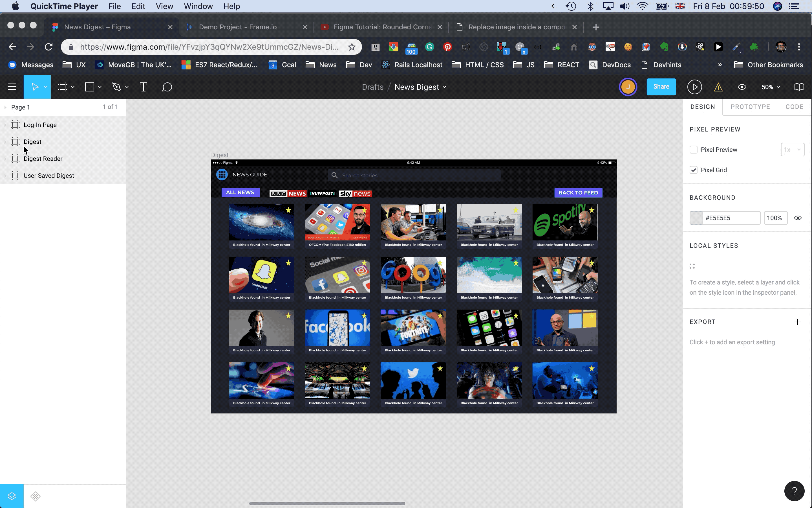Open the team library book icon

click(x=799, y=87)
